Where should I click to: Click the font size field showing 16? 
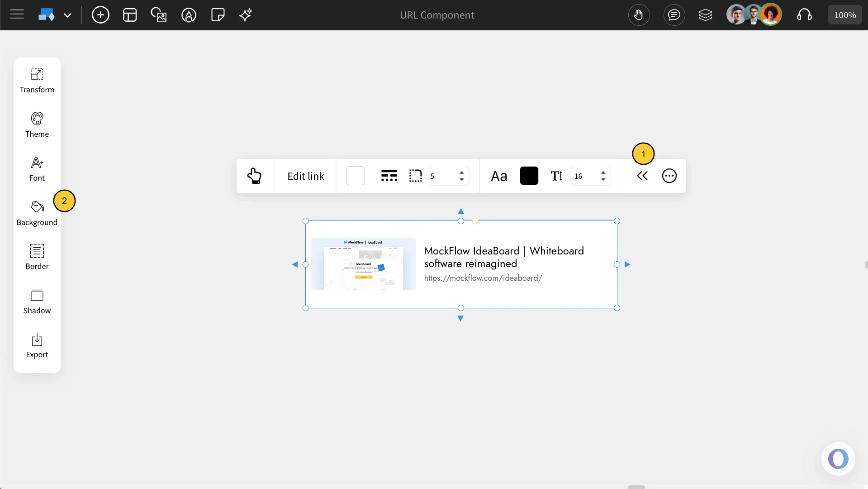tap(584, 176)
